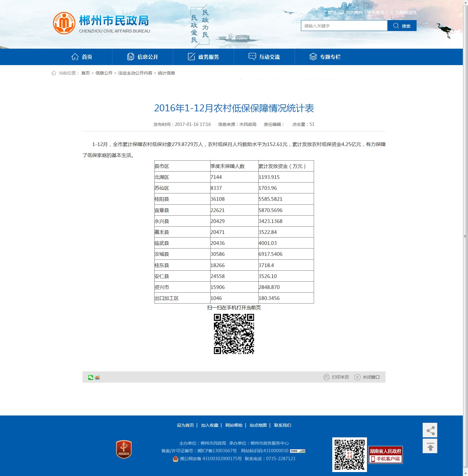Click the article title 2016年1-12月农村低保保障情况统计表
This screenshot has height=476, width=468.
pyautogui.click(x=234, y=108)
